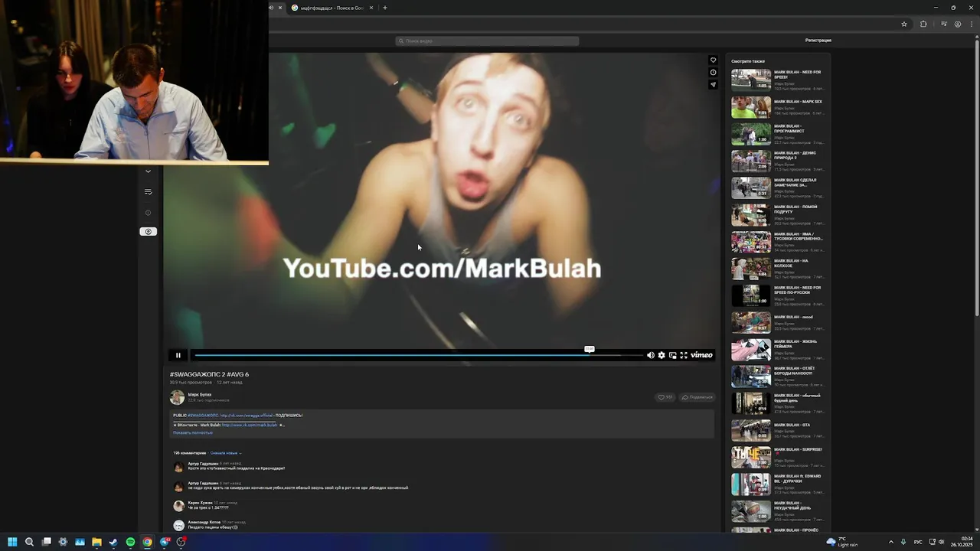This screenshot has height=551, width=980.
Task: Open MARK BULAH - ПОМОЙ ПОДРУГУ video
Action: pos(777,215)
